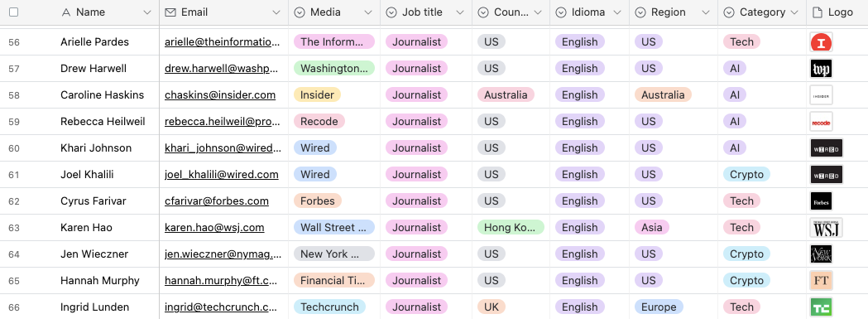Viewport: 868px width, 319px height.
Task: Click the Job title column select-type icon
Action: 391,12
